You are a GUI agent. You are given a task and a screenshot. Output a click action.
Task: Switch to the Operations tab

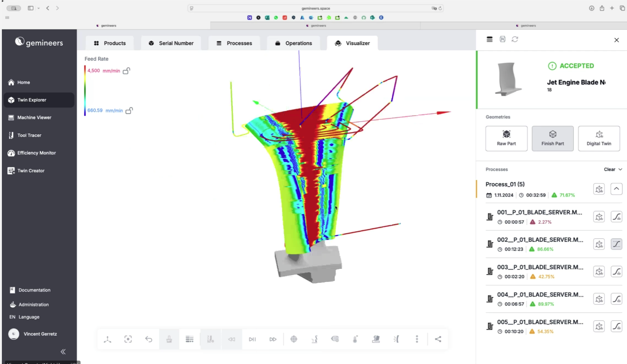pyautogui.click(x=294, y=43)
